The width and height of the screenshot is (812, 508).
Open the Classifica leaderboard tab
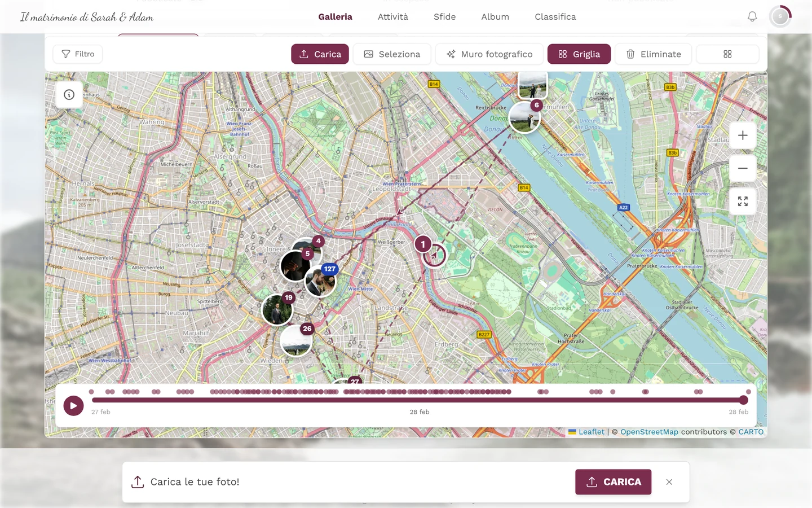click(x=555, y=17)
